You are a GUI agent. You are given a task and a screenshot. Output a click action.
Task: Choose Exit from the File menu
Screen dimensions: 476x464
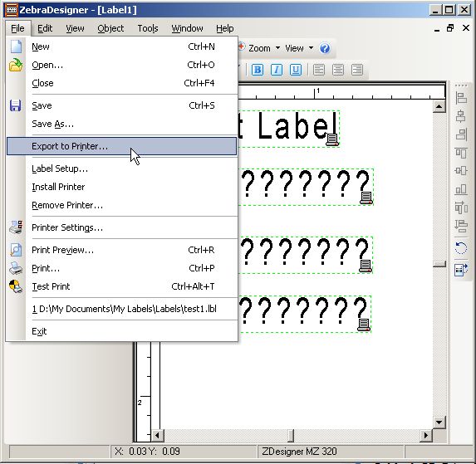pyautogui.click(x=121, y=331)
